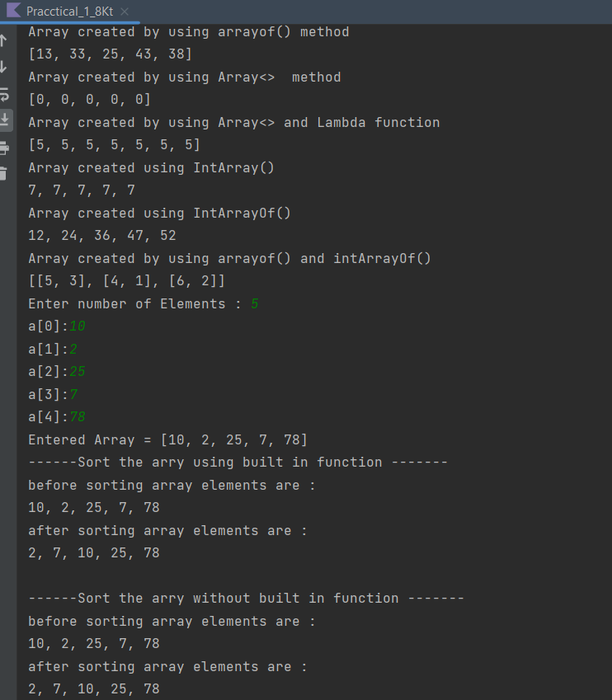Click the 'Sort the arry without built in function' header
Screen dimensions: 612x700
point(239,598)
